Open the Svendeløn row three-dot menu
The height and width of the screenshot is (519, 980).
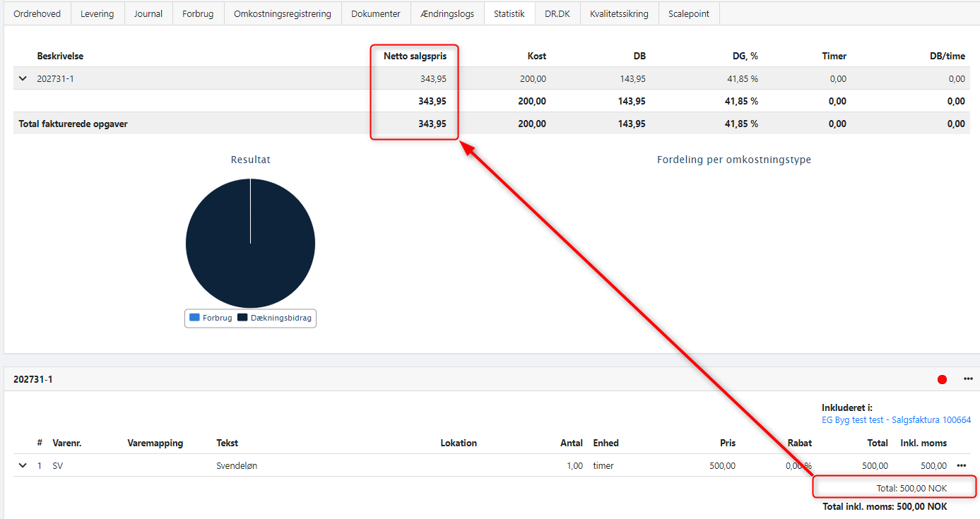[x=961, y=465]
